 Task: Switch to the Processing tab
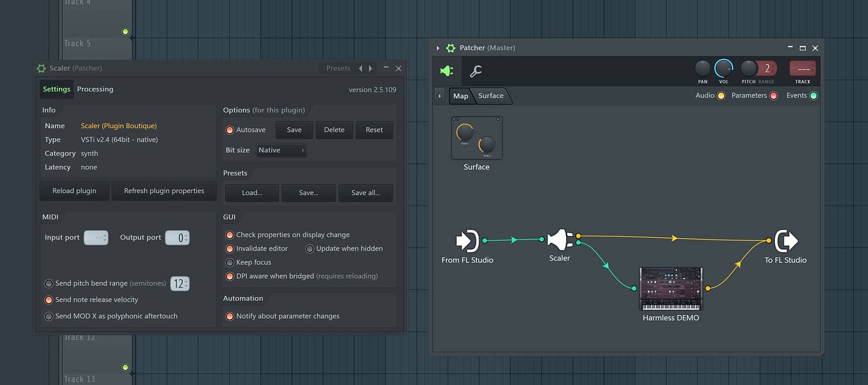pyautogui.click(x=95, y=89)
